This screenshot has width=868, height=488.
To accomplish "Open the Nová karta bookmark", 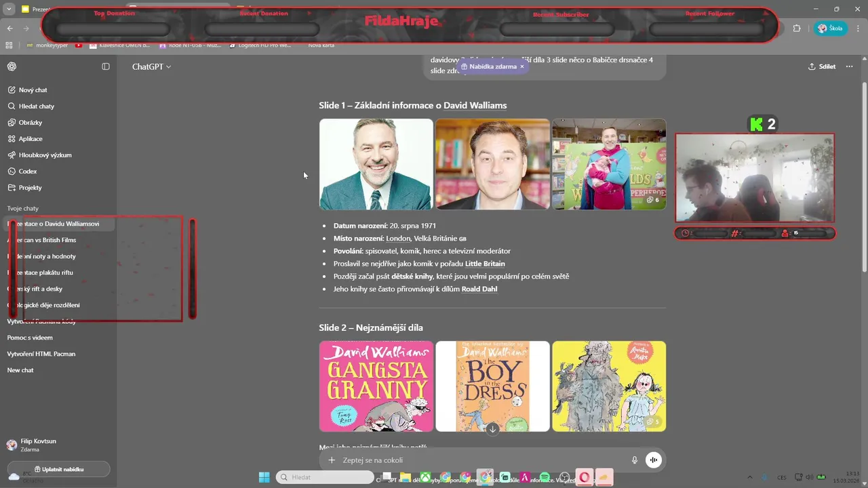I will point(321,45).
